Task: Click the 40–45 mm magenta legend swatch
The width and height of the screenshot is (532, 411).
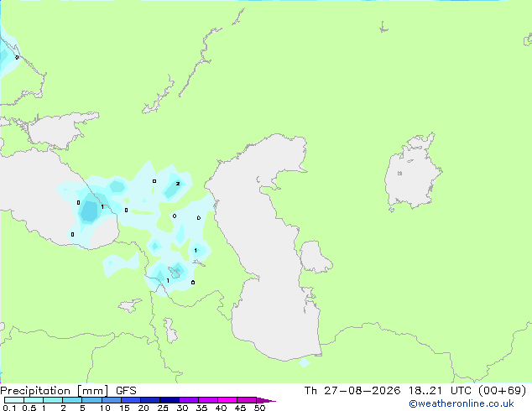Action: pyautogui.click(x=227, y=400)
